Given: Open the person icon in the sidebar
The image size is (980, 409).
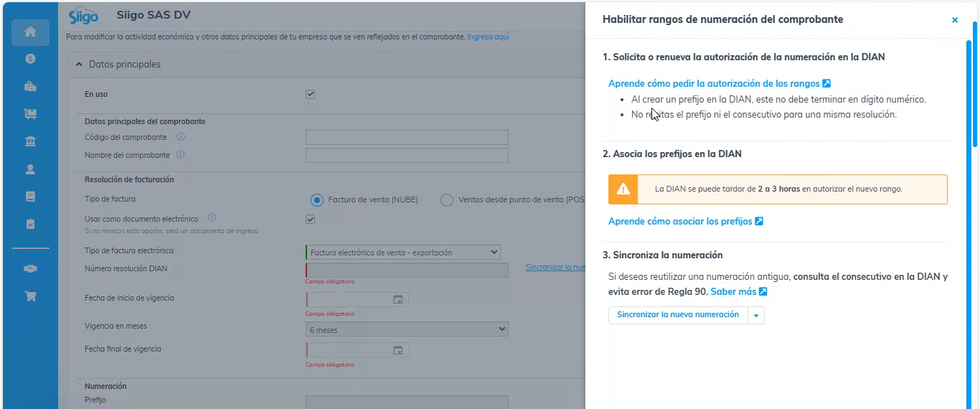Looking at the screenshot, I should click(30, 169).
